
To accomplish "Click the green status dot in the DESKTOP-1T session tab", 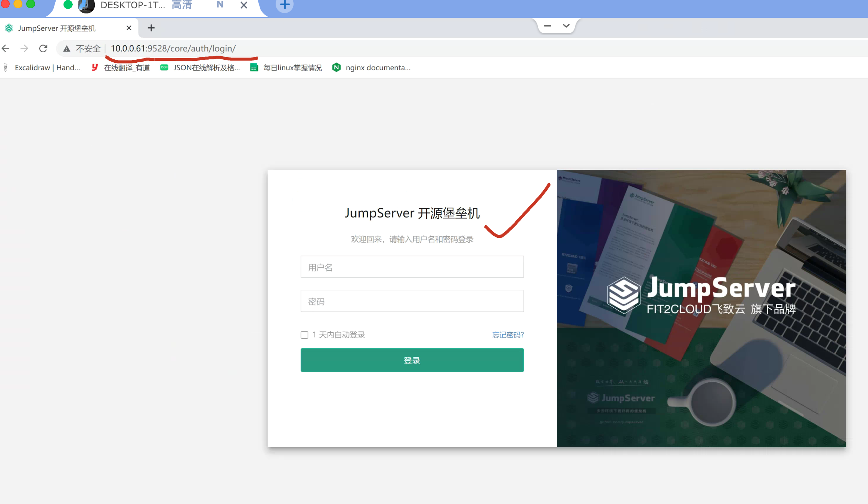I will [x=68, y=5].
